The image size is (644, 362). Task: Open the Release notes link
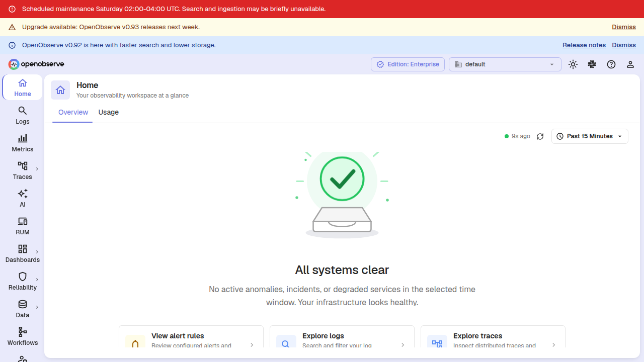(584, 45)
